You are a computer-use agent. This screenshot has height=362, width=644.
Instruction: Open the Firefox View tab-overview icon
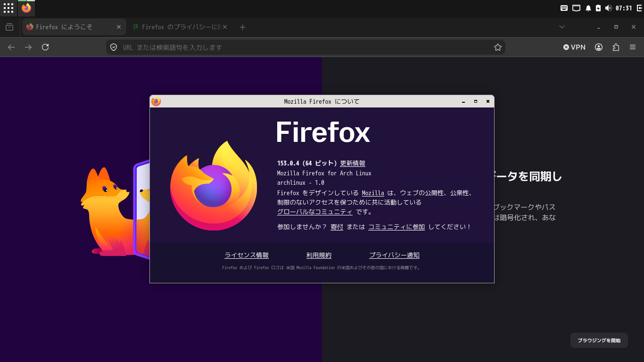click(x=9, y=27)
